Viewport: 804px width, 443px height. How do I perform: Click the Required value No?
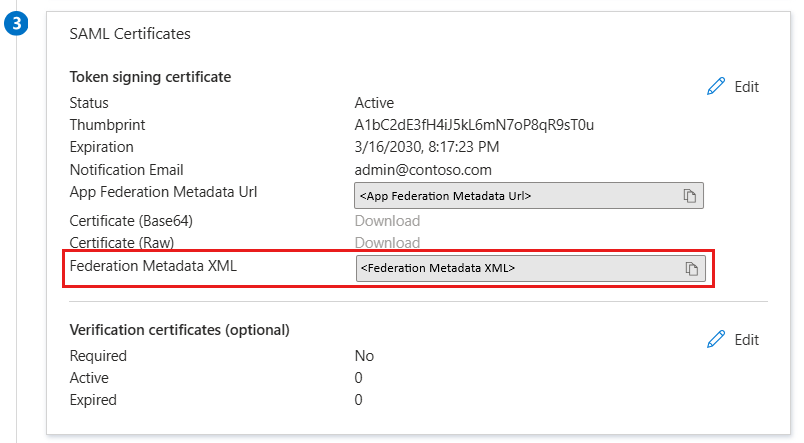(x=364, y=356)
